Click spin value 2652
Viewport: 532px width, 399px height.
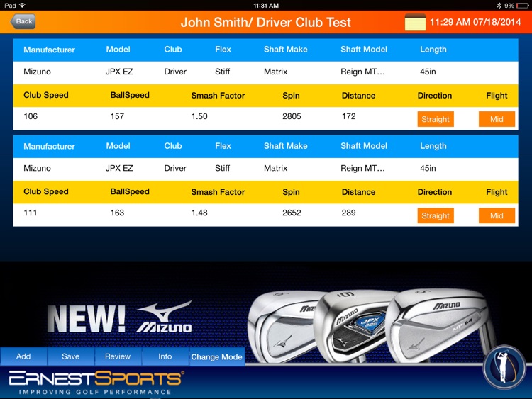point(292,213)
